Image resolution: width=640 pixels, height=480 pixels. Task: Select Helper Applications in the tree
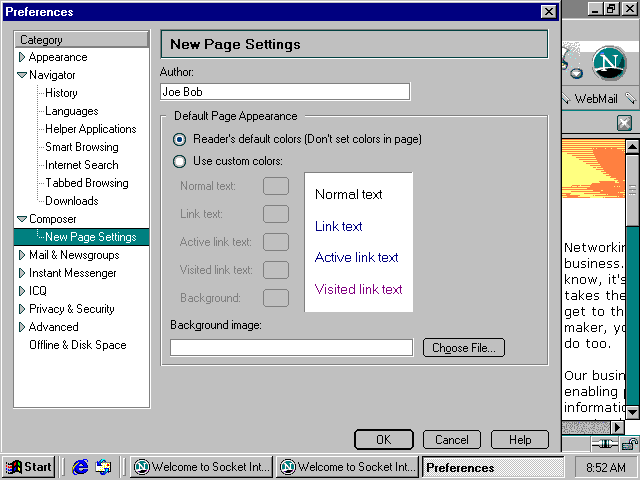click(x=91, y=129)
